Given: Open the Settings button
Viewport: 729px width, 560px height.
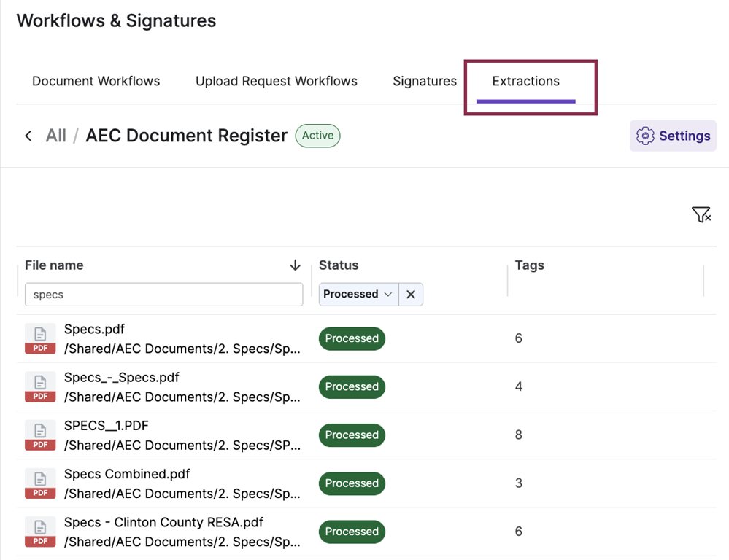Looking at the screenshot, I should [x=673, y=136].
